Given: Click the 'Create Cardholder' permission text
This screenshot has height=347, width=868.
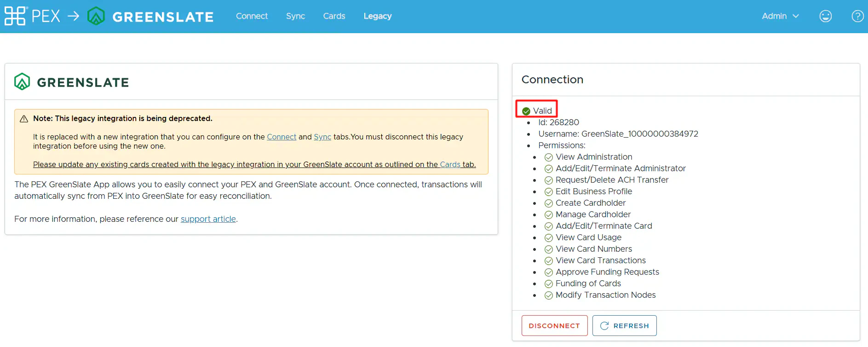Looking at the screenshot, I should point(591,203).
